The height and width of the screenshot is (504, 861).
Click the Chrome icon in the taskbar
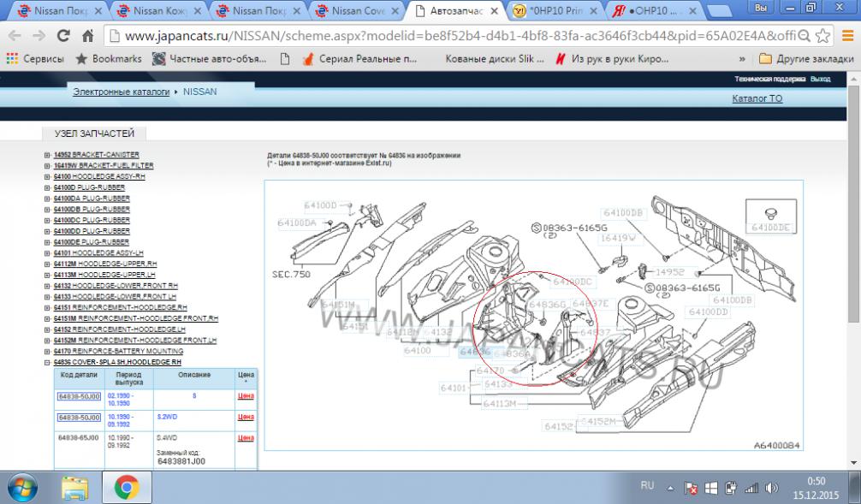click(x=127, y=488)
